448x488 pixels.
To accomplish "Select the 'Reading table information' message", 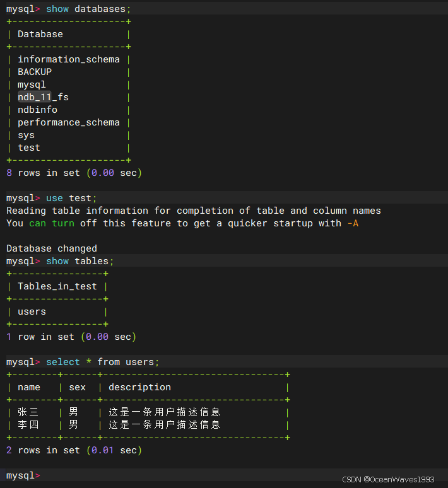I will point(194,211).
